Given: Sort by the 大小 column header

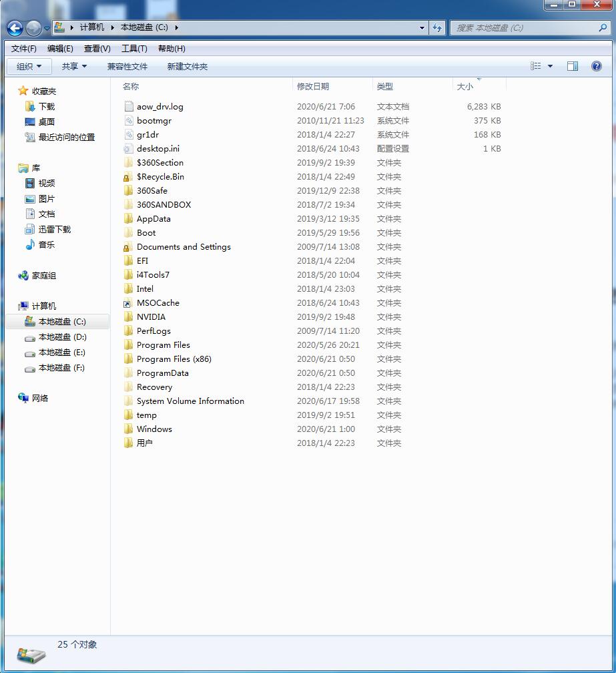Looking at the screenshot, I should point(465,87).
